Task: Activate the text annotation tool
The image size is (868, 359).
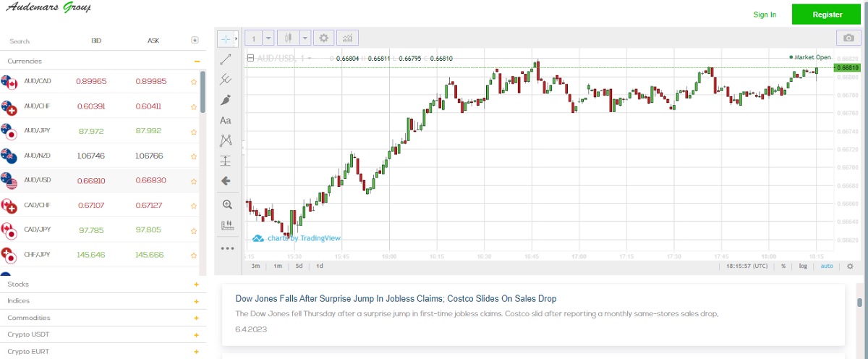Action: (226, 120)
